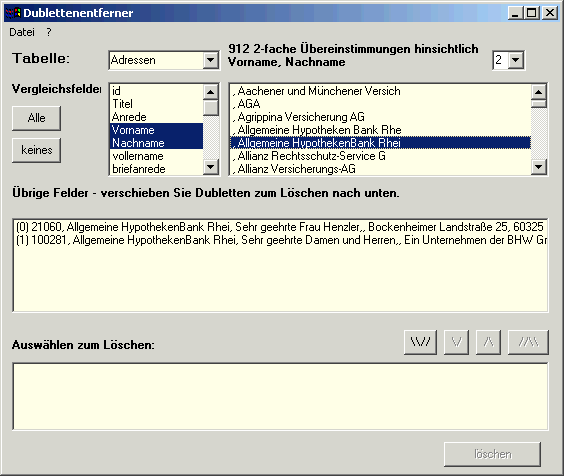Click the Dublettenentferner title bar app icon
This screenshot has height=476, width=564.
click(13, 13)
